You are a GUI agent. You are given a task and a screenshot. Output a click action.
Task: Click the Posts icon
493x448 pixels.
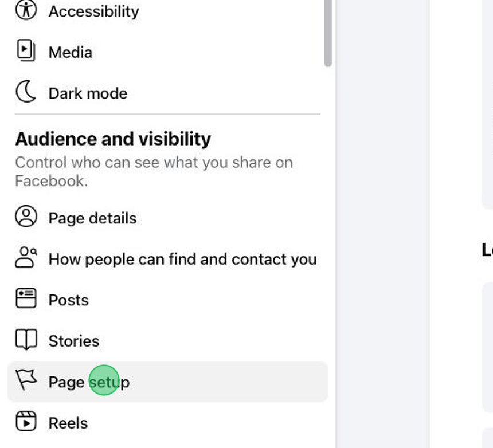tap(25, 299)
